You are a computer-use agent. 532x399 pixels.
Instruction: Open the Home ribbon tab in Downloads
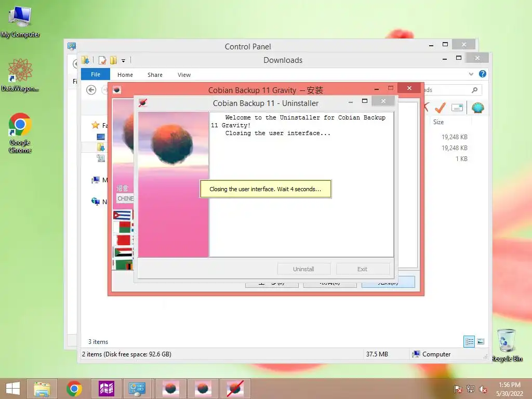[125, 75]
